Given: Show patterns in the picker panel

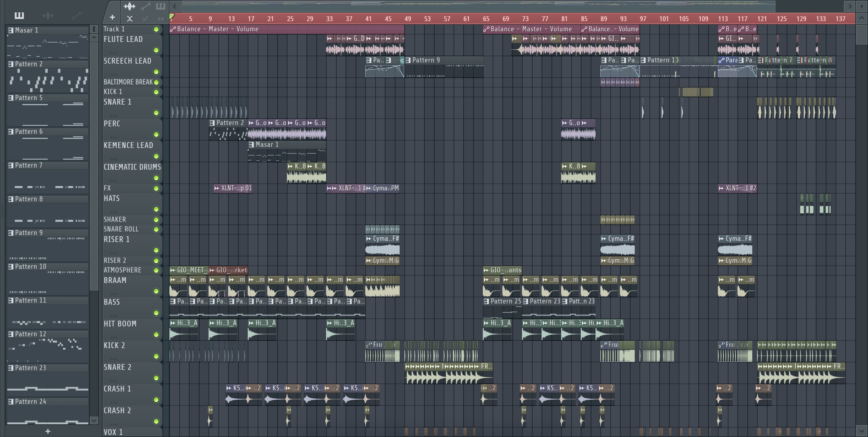Looking at the screenshot, I should coord(19,15).
